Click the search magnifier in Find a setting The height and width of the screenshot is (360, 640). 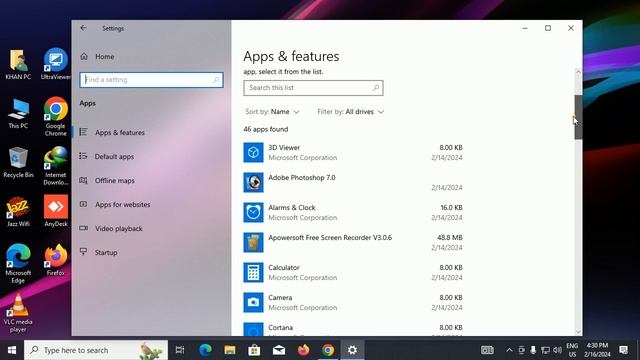click(216, 80)
